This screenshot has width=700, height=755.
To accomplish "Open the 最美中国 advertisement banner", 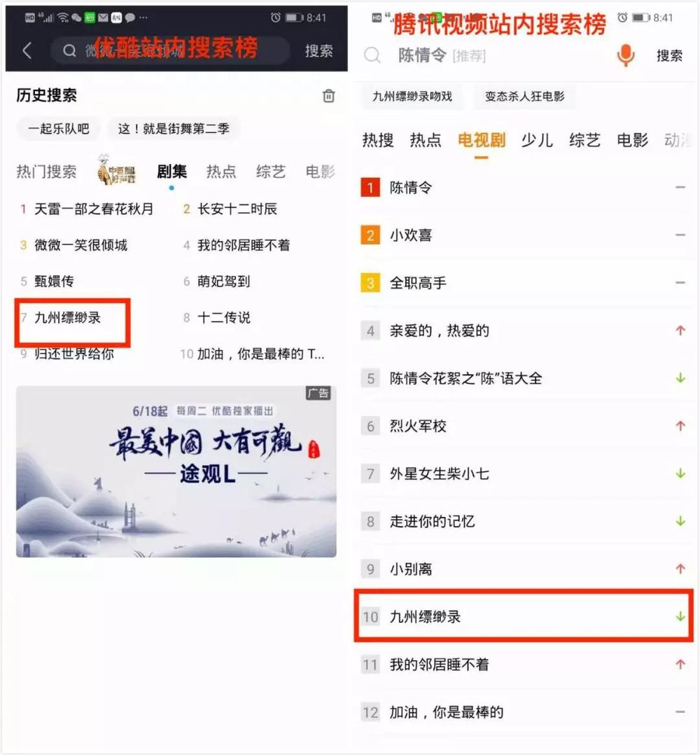I will pos(176,471).
